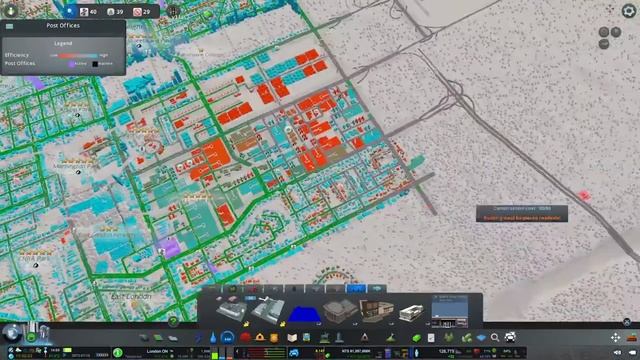Click the large purple post office building
Image resolution: width=640 pixels, height=360 pixels.
tap(169, 247)
